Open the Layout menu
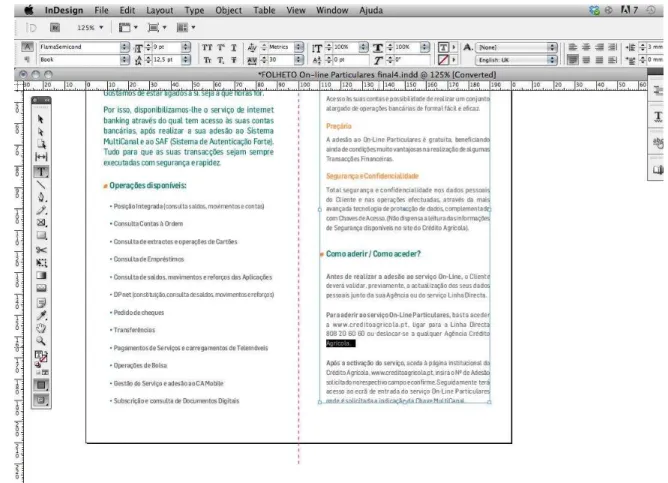The height and width of the screenshot is (483, 668). tap(160, 10)
